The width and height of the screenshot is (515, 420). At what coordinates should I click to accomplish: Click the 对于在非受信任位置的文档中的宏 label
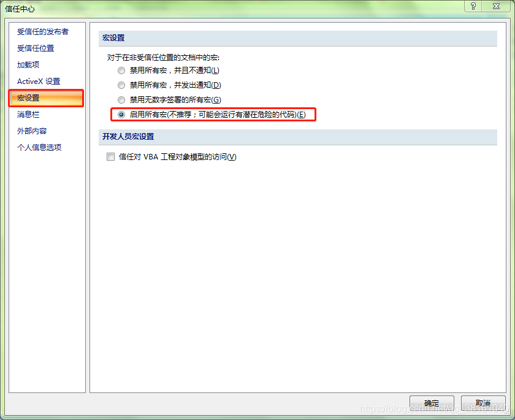point(163,58)
